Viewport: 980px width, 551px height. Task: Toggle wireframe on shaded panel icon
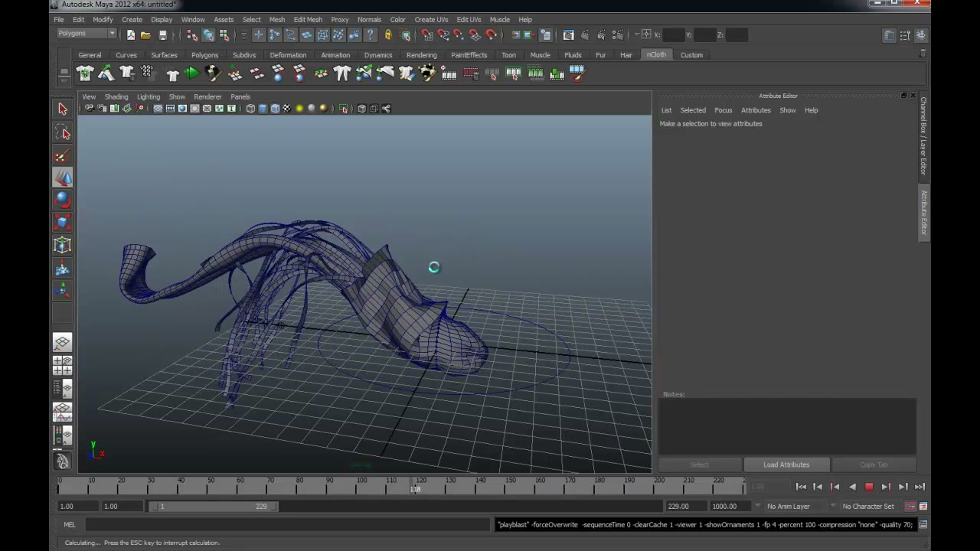(274, 109)
